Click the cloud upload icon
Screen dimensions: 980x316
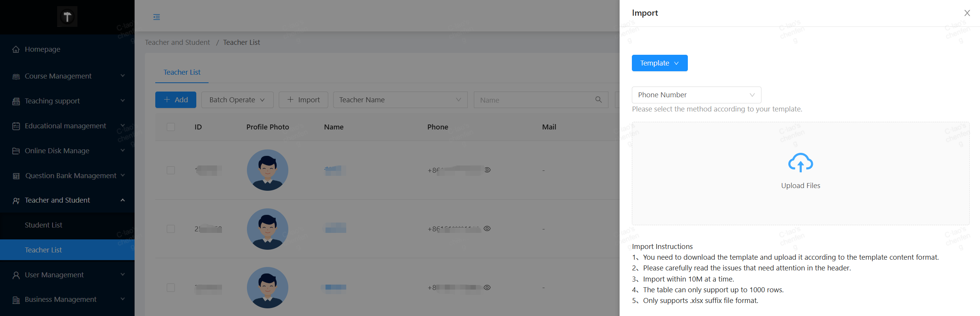[x=800, y=163]
